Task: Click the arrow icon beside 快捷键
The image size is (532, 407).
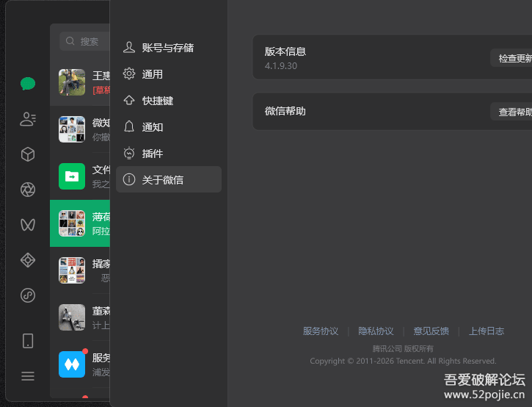Action: click(x=129, y=100)
